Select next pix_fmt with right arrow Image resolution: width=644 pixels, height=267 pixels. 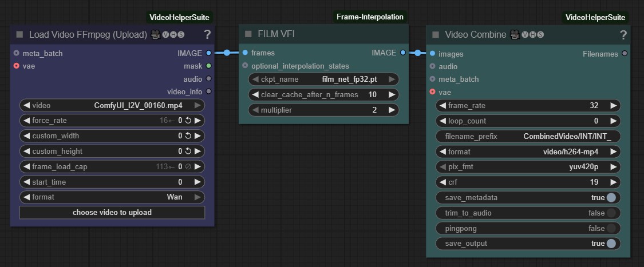[614, 167]
